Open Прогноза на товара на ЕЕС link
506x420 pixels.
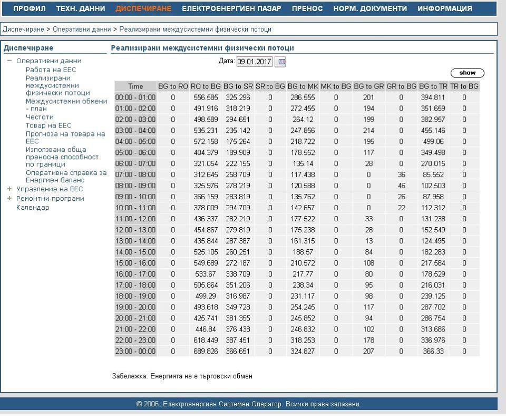[x=65, y=138]
